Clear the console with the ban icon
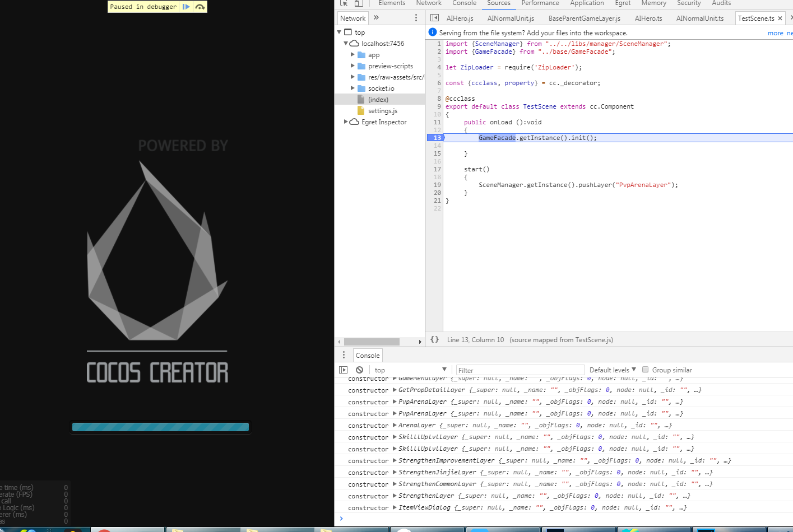 tap(359, 370)
